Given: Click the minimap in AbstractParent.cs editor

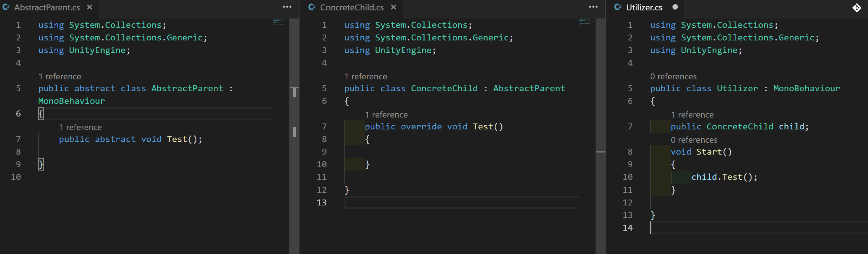Looking at the screenshot, I should (280, 22).
